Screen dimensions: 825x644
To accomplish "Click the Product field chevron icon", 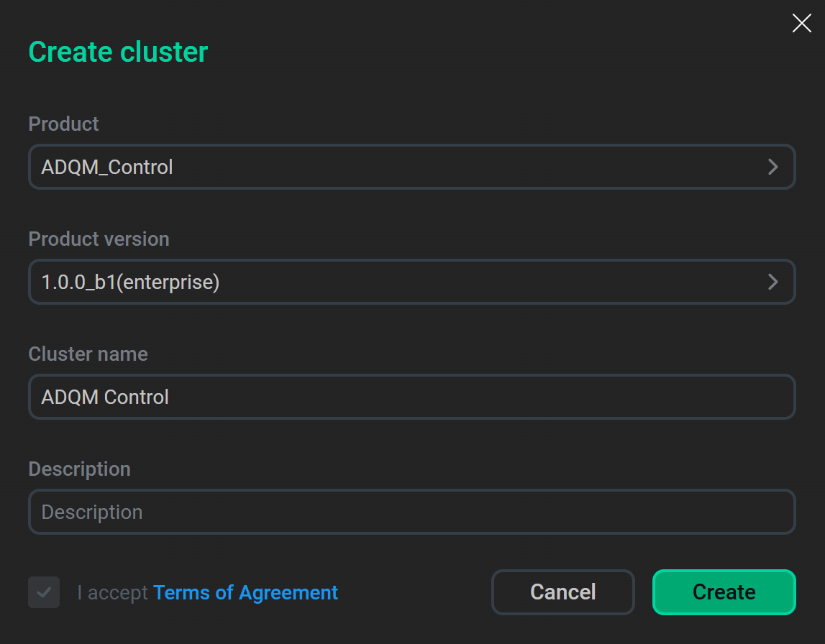I will 773,167.
